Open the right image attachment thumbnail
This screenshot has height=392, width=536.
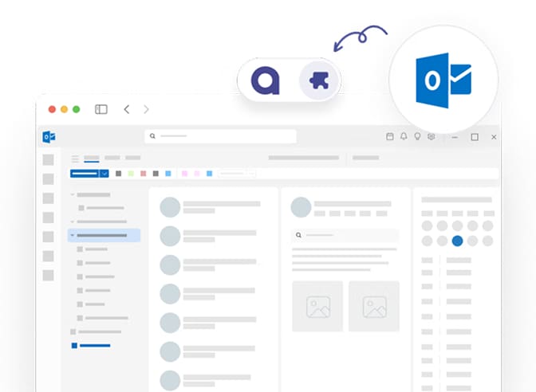pos(374,306)
